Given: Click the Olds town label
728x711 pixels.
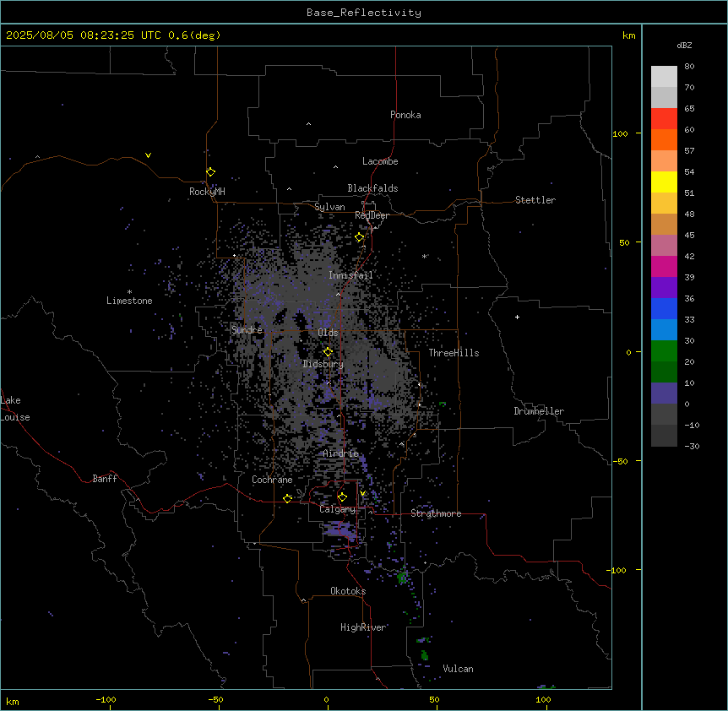Looking at the screenshot, I should (328, 333).
